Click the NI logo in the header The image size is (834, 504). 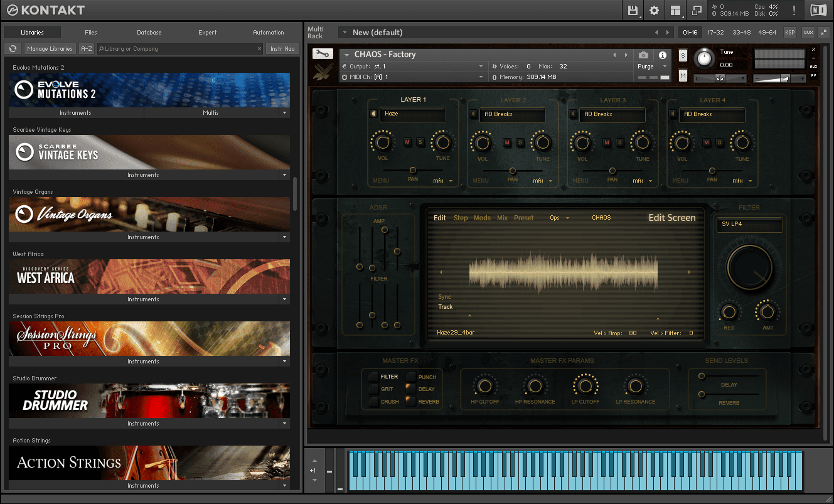(818, 10)
